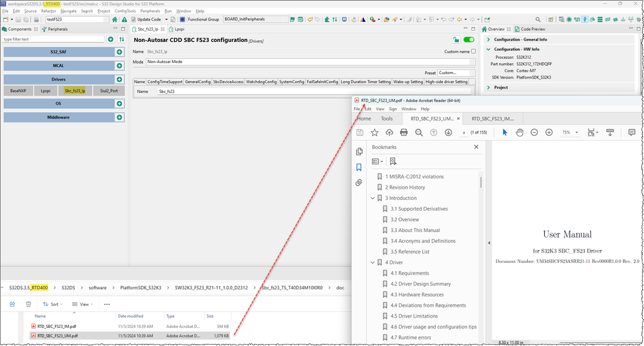Add component to the S32_SAF group
644x346 pixels.
pyautogui.click(x=119, y=52)
